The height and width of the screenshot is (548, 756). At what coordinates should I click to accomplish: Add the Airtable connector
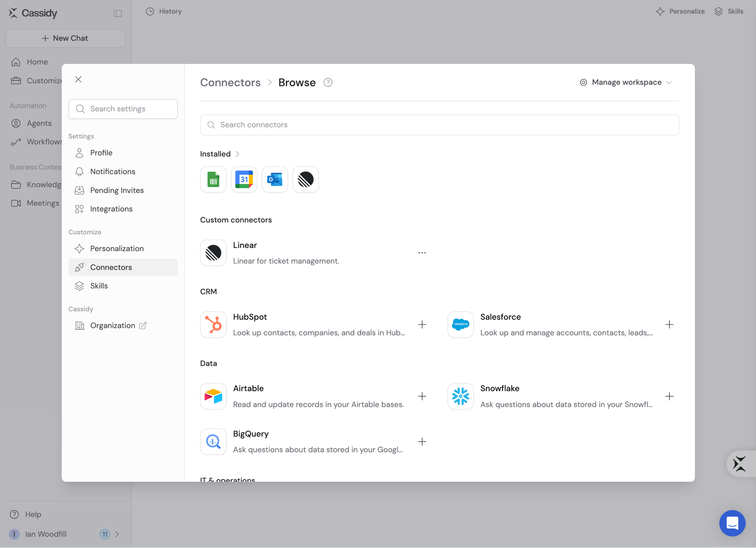tap(422, 396)
